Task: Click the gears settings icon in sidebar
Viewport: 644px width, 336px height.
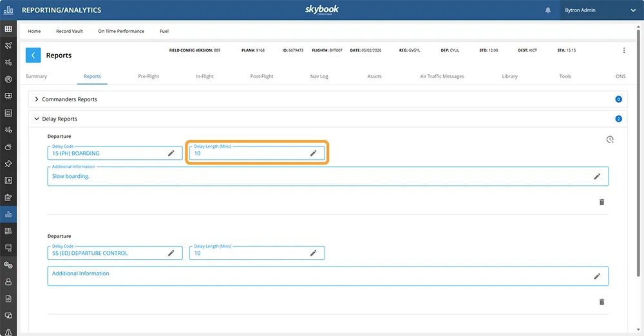Action: (8, 264)
